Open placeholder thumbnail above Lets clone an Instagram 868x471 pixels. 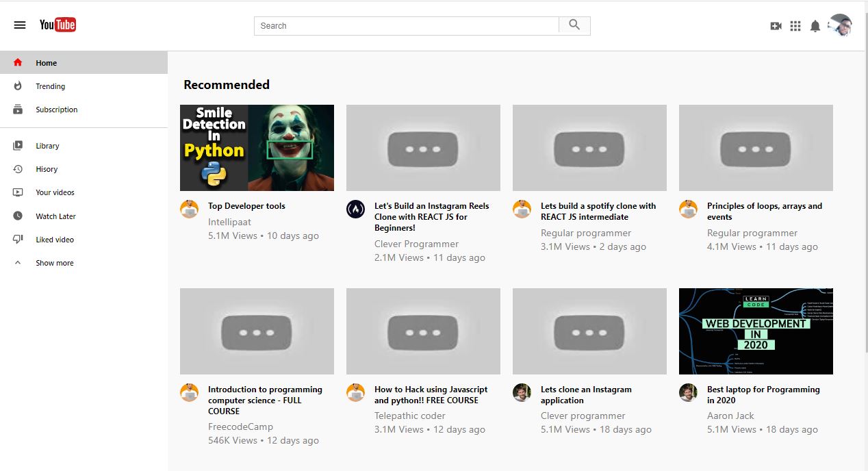[x=589, y=331]
